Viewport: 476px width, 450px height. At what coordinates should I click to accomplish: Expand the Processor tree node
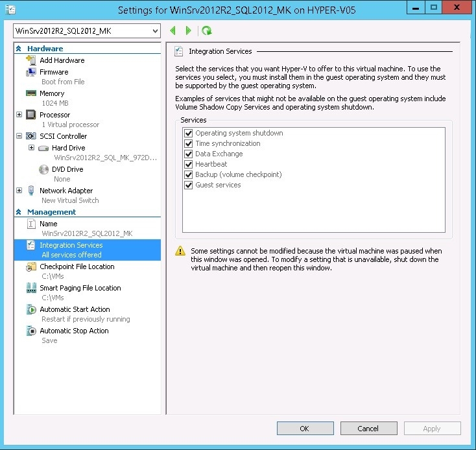[x=19, y=115]
